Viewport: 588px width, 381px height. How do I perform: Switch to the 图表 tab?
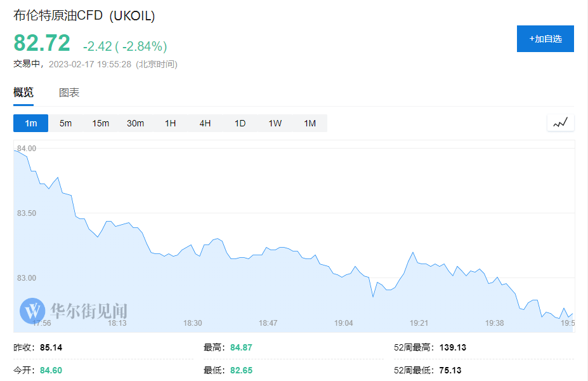click(x=69, y=92)
